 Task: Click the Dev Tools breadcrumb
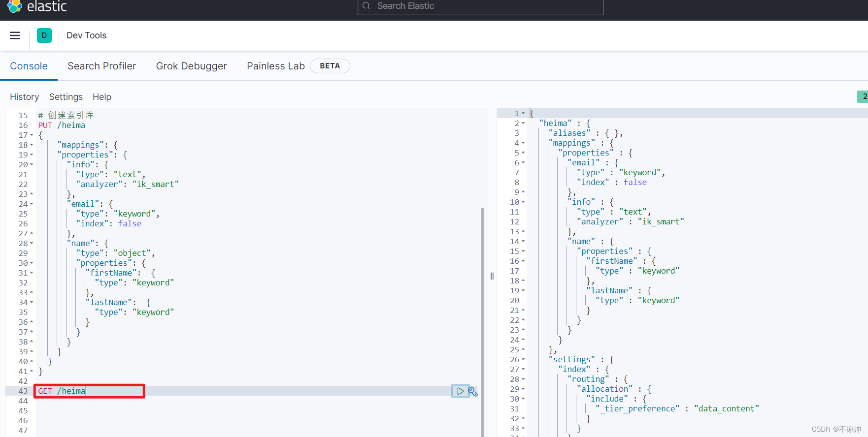pyautogui.click(x=86, y=35)
